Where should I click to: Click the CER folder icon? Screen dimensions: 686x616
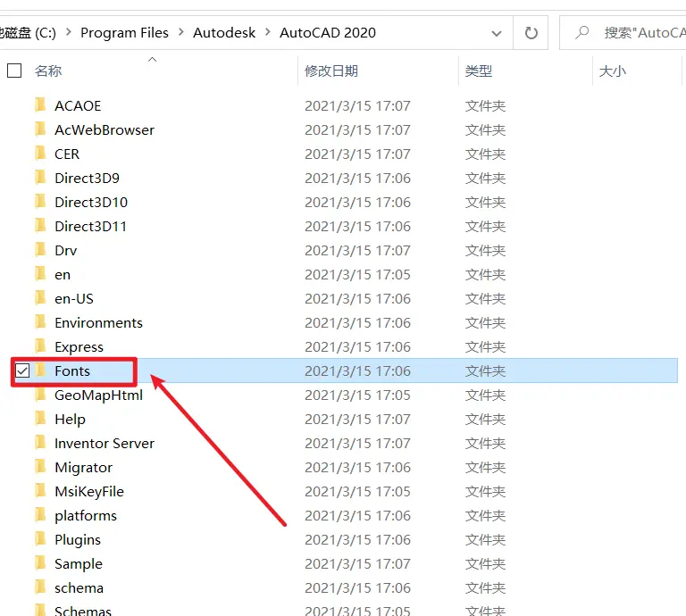click(40, 153)
